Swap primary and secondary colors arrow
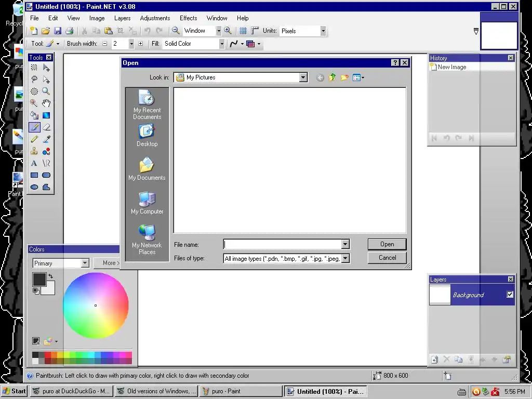 [51, 276]
